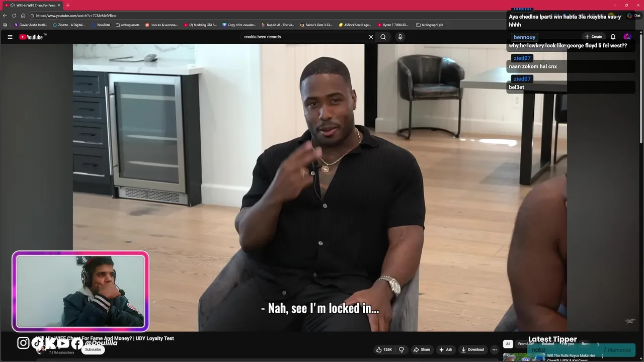The image size is (644, 362).
Task: Open the 'ASRock Steel Lege...' bookmark
Action: (x=355, y=25)
